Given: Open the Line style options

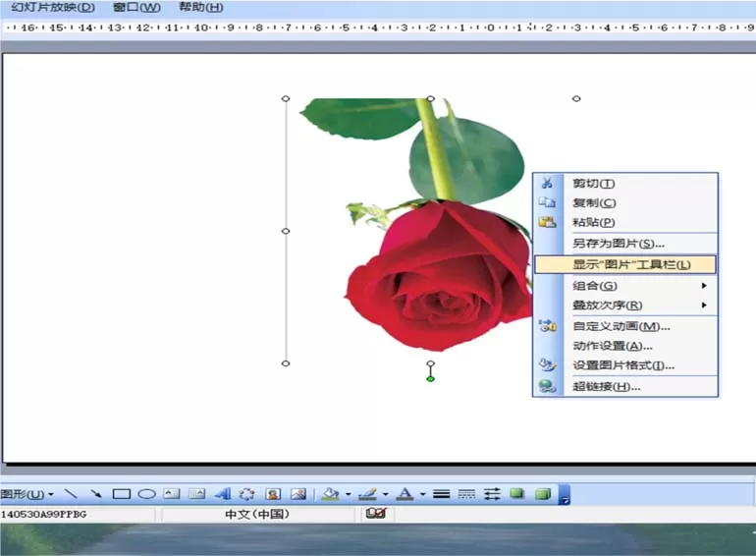Looking at the screenshot, I should (x=441, y=494).
